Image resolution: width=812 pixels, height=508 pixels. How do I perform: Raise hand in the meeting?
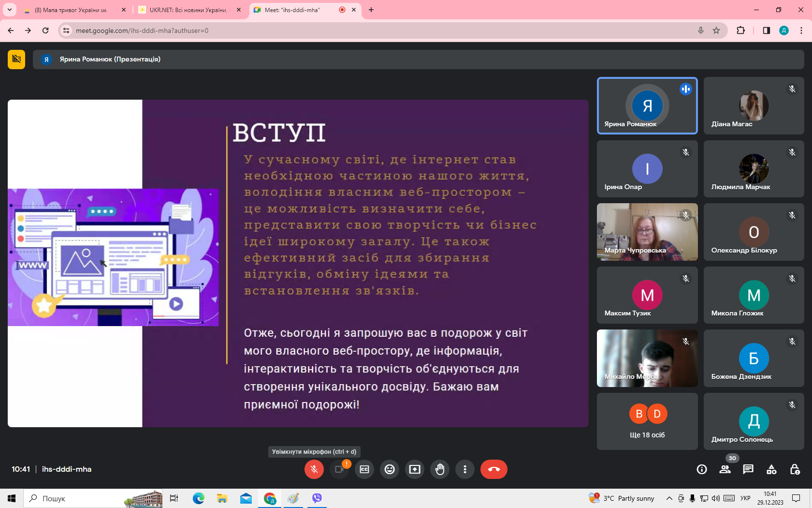click(x=440, y=469)
